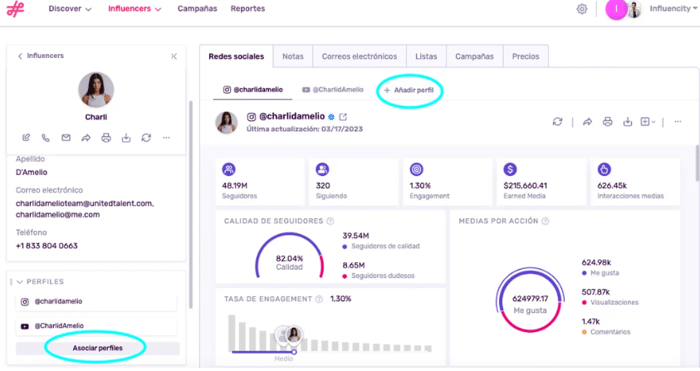Download the profile report from the toolbar

pos(627,121)
